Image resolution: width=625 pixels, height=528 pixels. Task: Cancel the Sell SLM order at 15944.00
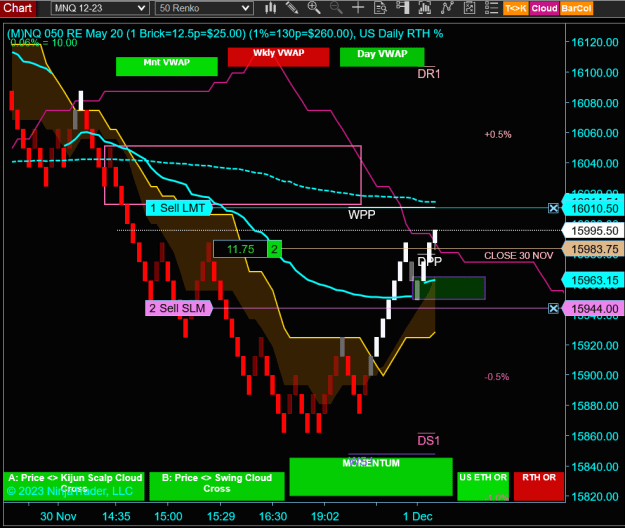(x=553, y=308)
